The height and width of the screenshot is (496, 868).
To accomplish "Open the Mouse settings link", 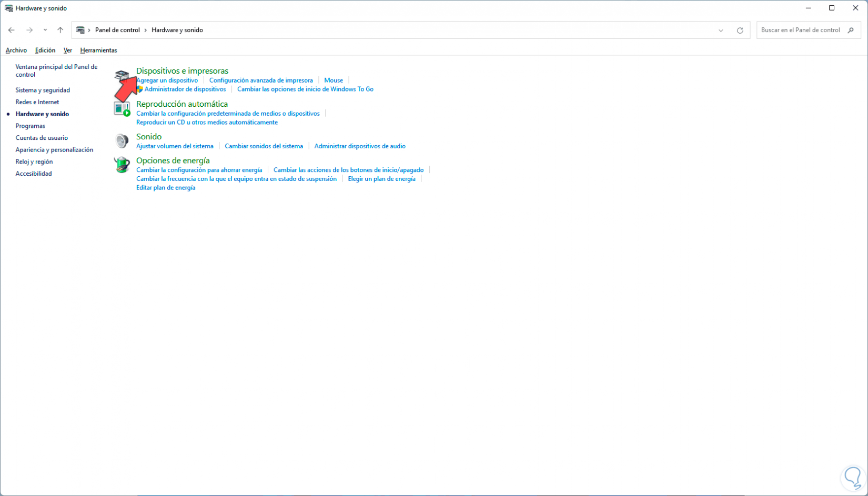I will click(334, 80).
